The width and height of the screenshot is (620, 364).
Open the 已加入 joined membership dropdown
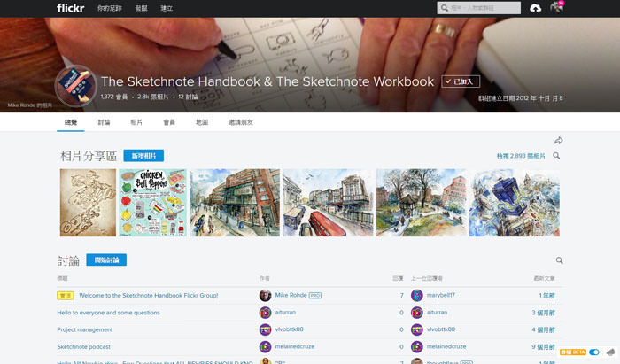pos(461,81)
